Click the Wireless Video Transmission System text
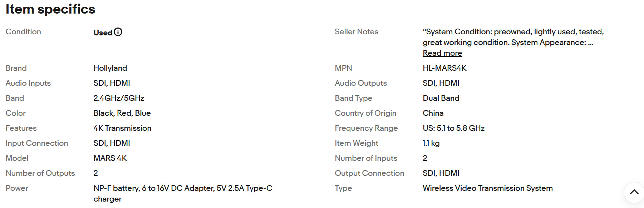Image resolution: width=644 pixels, height=208 pixels. pos(487,188)
